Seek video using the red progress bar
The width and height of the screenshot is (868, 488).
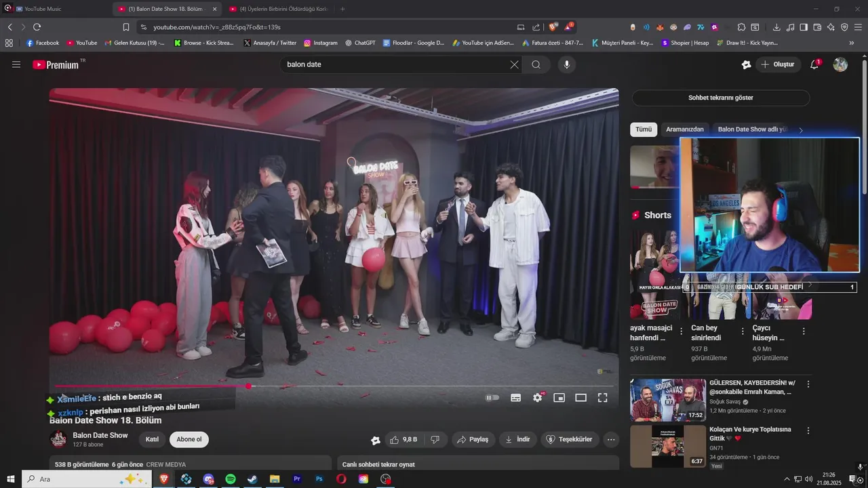[332, 386]
